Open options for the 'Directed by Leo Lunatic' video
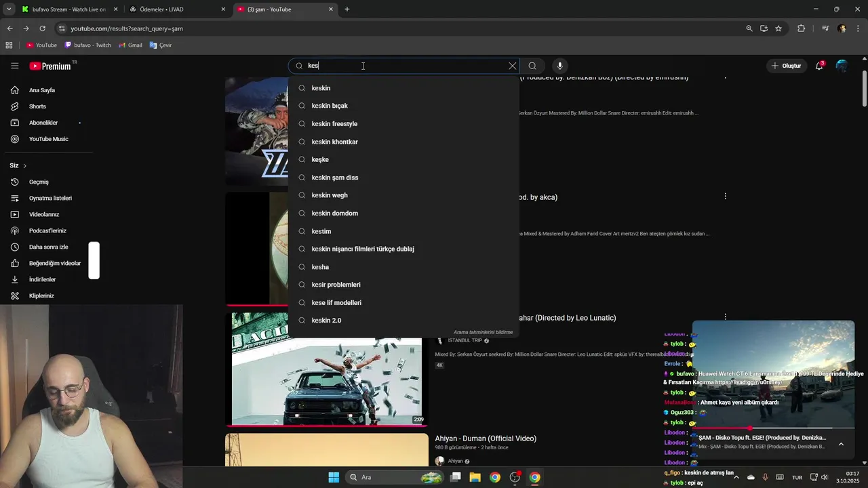868x488 pixels. click(x=725, y=317)
